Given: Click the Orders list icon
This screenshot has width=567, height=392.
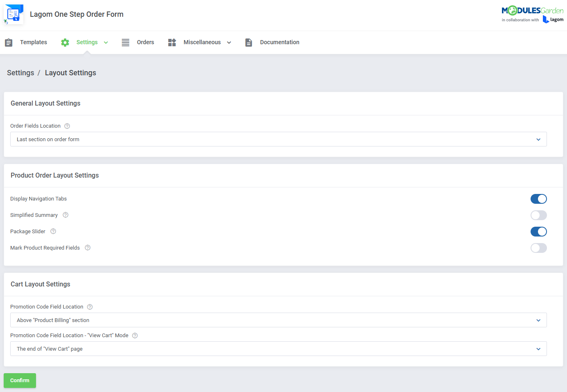Looking at the screenshot, I should coord(125,42).
